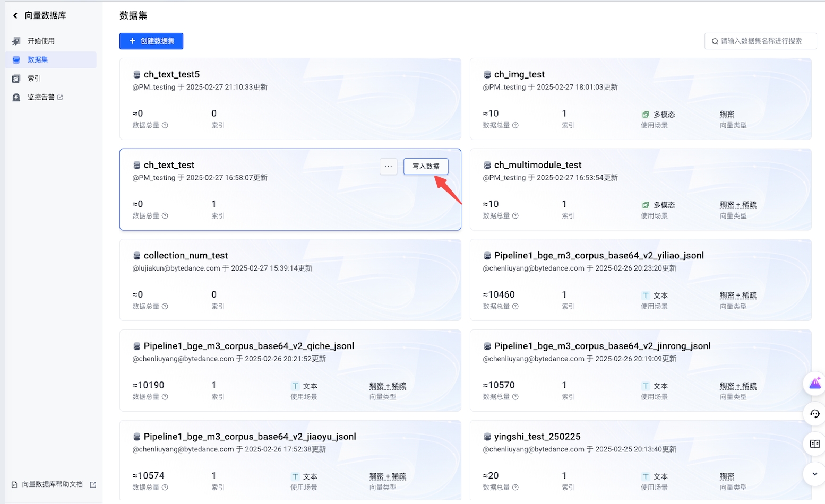Viewport: 825px width, 504px height.
Task: Go to the 索引 sidebar section
Action: click(x=34, y=79)
